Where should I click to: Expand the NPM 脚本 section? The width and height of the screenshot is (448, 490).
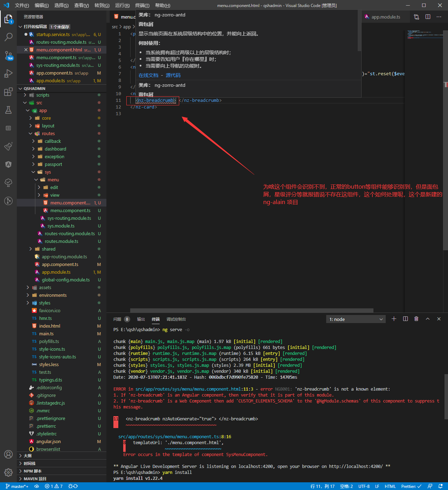(62, 471)
